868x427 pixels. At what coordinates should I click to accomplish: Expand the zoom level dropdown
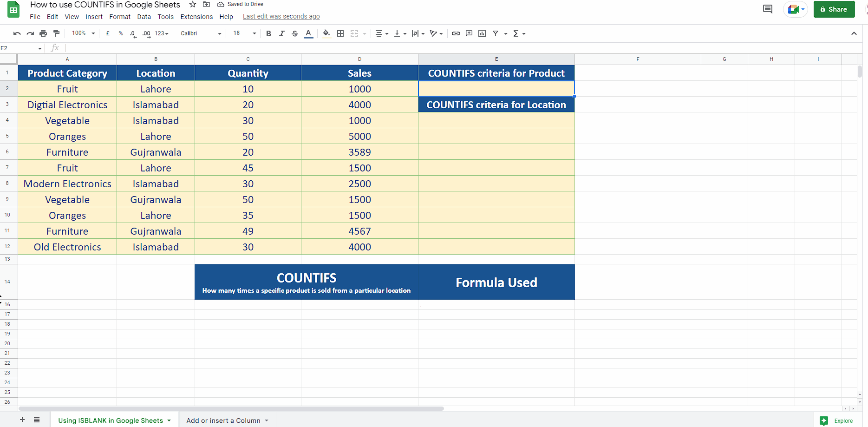pyautogui.click(x=83, y=33)
